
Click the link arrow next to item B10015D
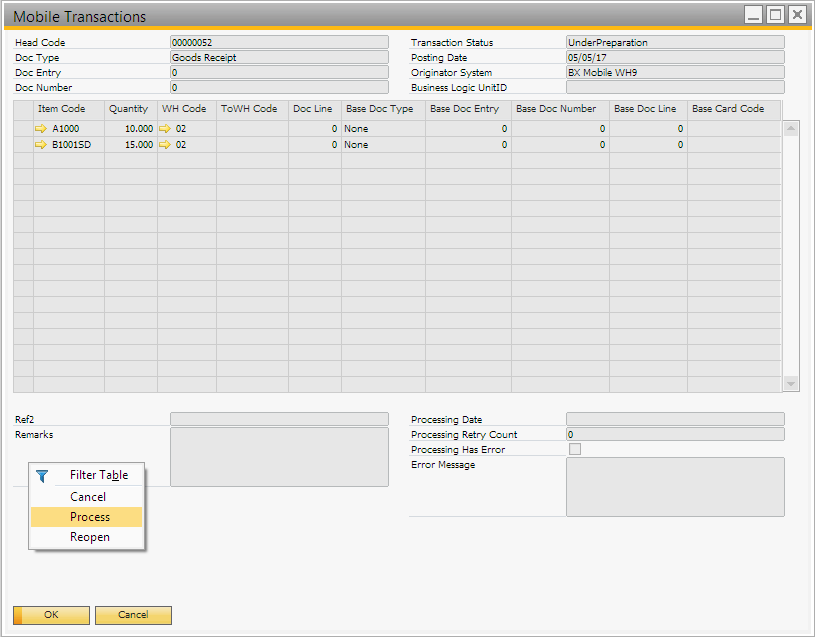[41, 145]
